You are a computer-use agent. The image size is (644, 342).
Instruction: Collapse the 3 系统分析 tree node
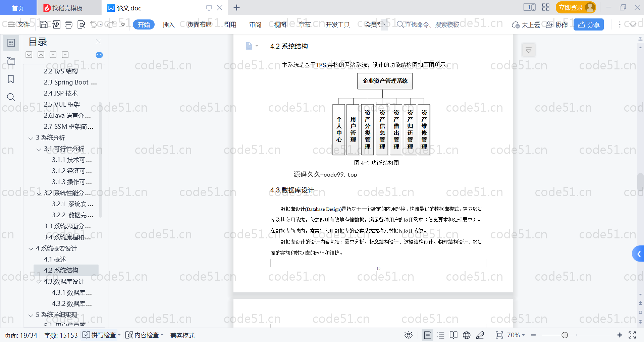coord(31,138)
